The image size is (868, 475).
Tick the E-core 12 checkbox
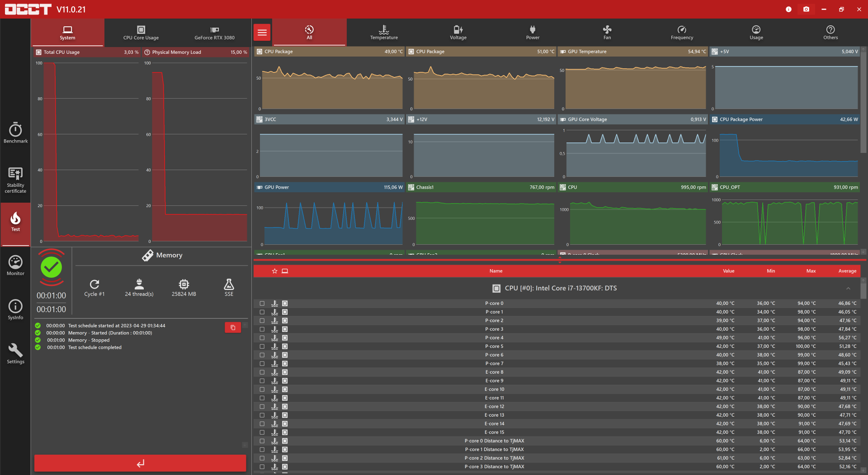click(x=262, y=407)
